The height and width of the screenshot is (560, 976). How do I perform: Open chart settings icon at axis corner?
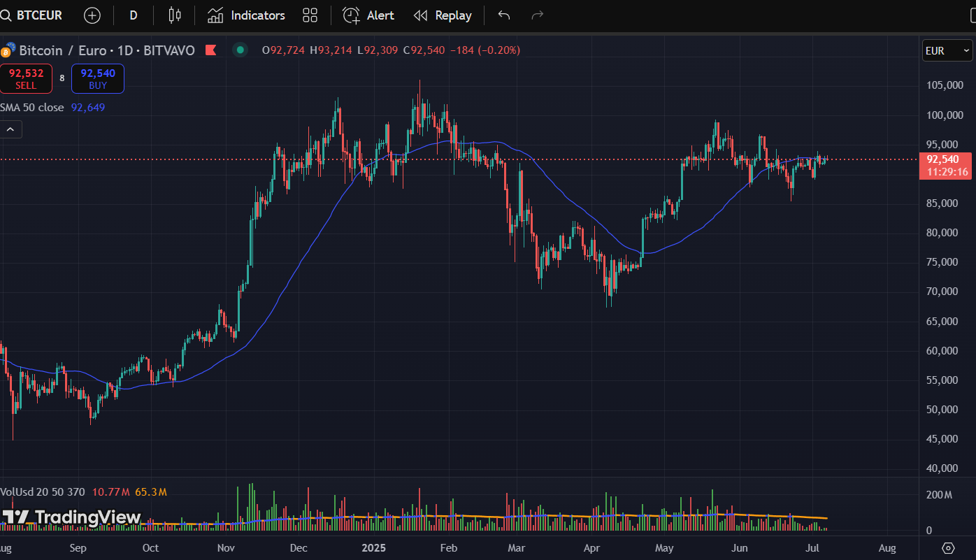[948, 548]
